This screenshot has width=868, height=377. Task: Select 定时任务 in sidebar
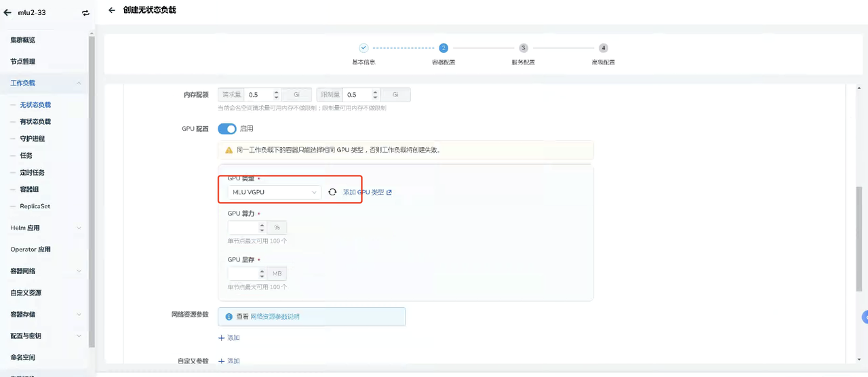(x=33, y=173)
